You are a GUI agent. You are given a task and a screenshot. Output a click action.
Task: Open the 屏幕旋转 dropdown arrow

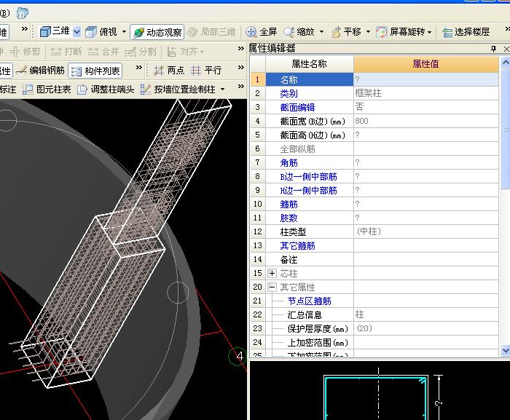pyautogui.click(x=429, y=32)
